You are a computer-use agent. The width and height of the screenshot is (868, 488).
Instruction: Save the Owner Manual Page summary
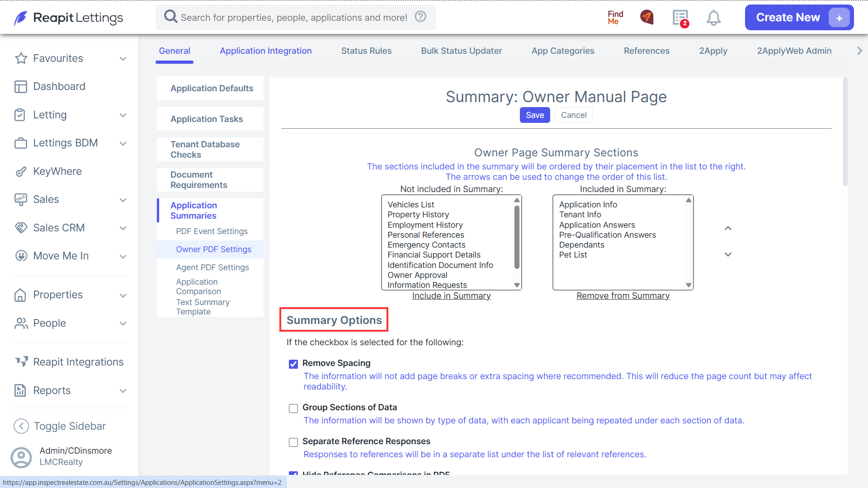[535, 115]
